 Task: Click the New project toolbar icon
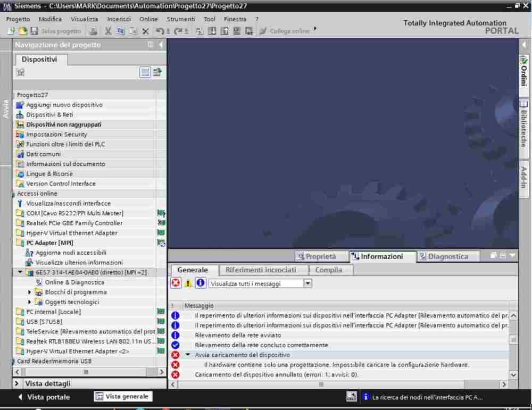click(11, 31)
